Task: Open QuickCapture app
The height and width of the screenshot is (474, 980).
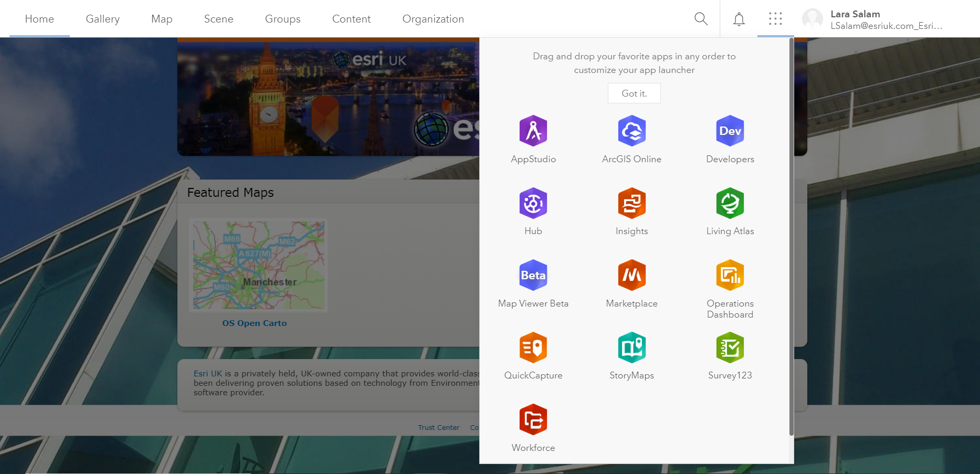Action: (x=533, y=347)
